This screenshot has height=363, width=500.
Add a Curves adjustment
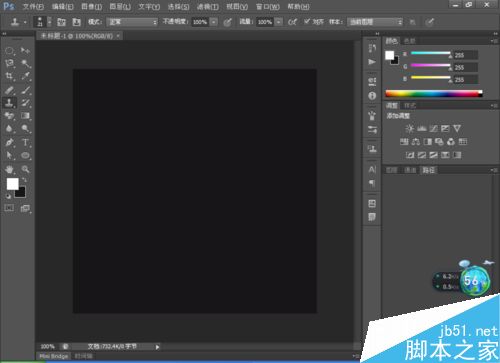433,129
